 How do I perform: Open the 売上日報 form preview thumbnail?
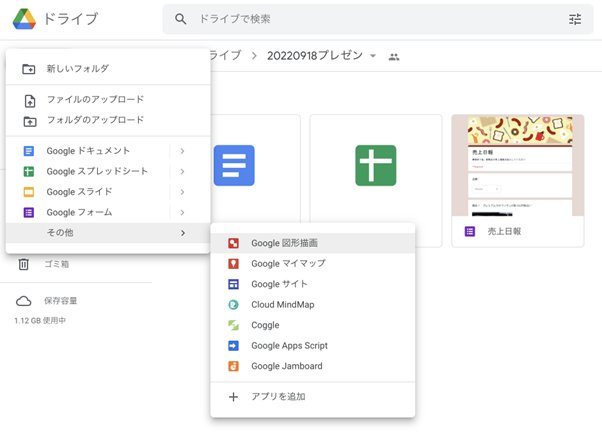518,165
